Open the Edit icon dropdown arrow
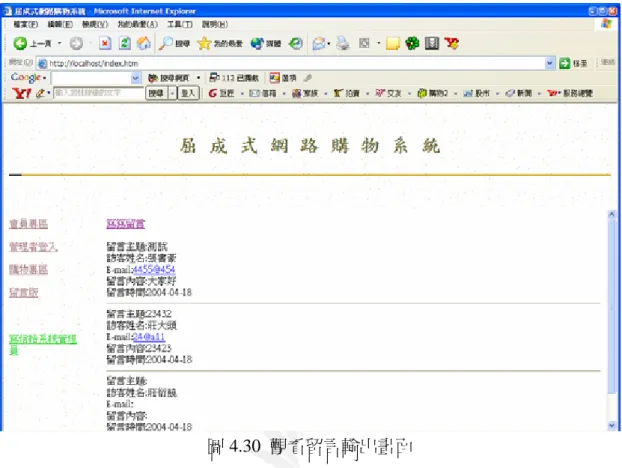Viewport: 622px width, 468px height. pos(378,43)
